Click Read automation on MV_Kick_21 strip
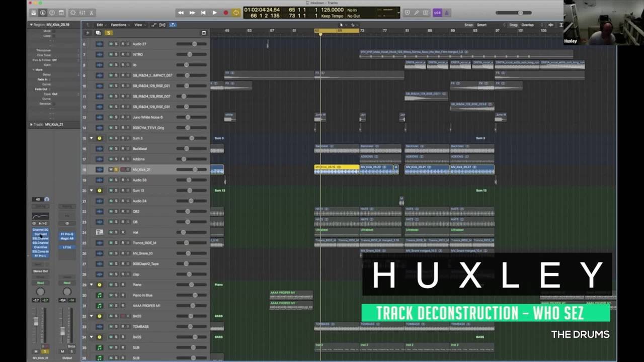Screen dimensions: 644x362 [40, 283]
